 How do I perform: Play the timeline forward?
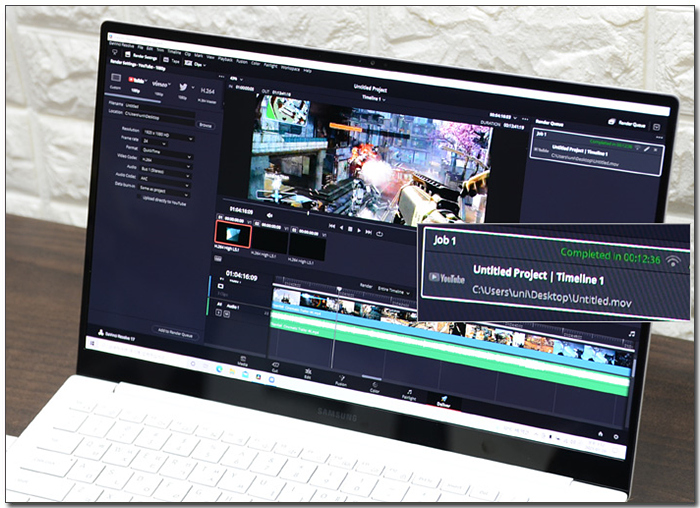click(x=359, y=230)
